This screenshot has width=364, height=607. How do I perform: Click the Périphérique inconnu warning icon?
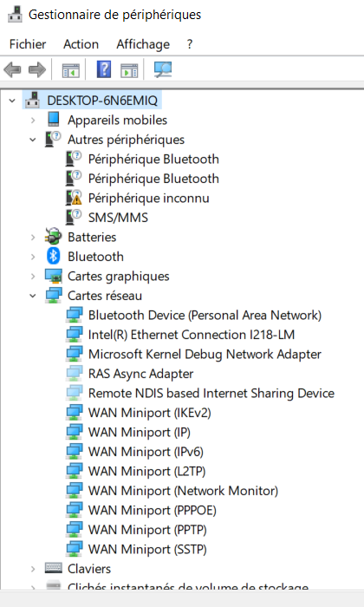tap(74, 198)
